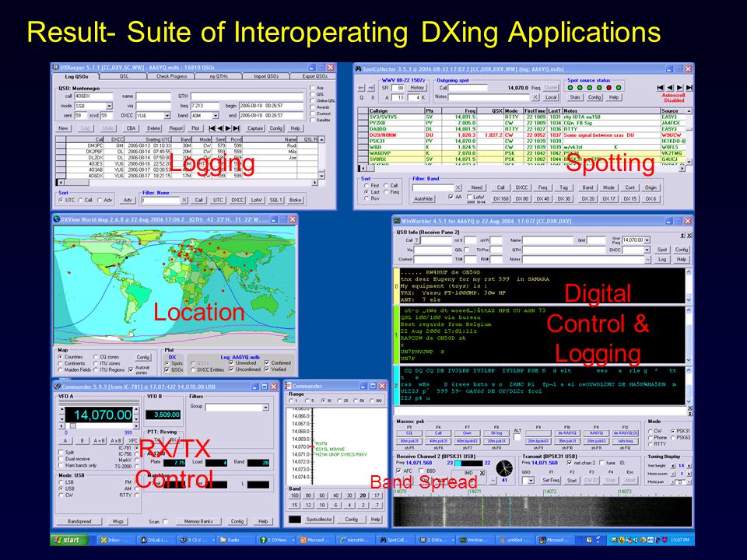Select LSB mode in Commander
The width and height of the screenshot is (747, 560).
[x=61, y=482]
